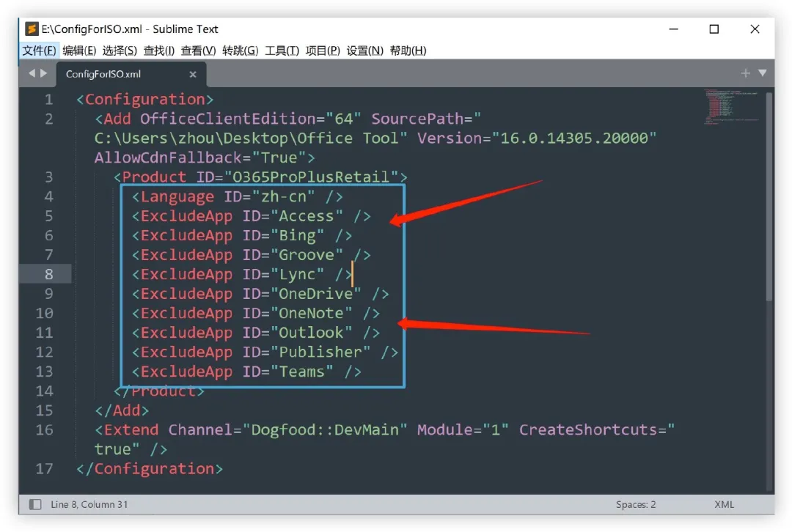Go to previous tab with left arrow
This screenshot has width=792, height=532.
click(x=32, y=73)
